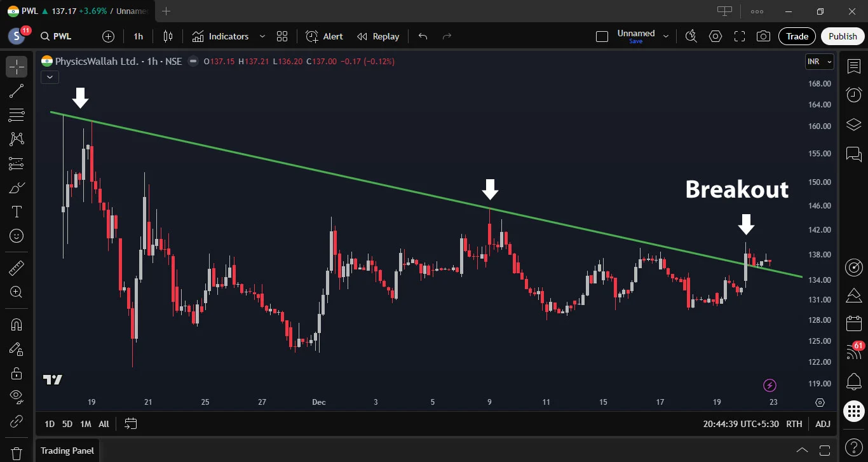Redo the chart action
The image size is (868, 462).
click(x=447, y=36)
